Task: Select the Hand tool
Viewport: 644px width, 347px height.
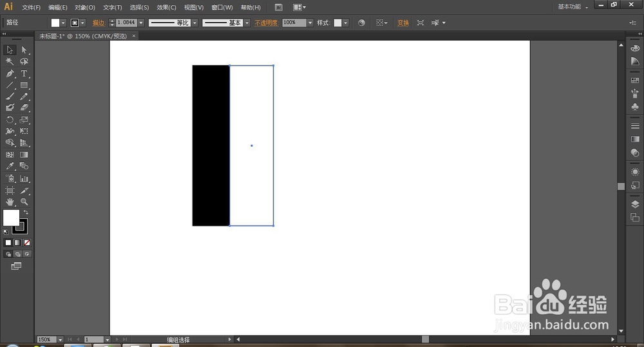Action: pos(10,202)
